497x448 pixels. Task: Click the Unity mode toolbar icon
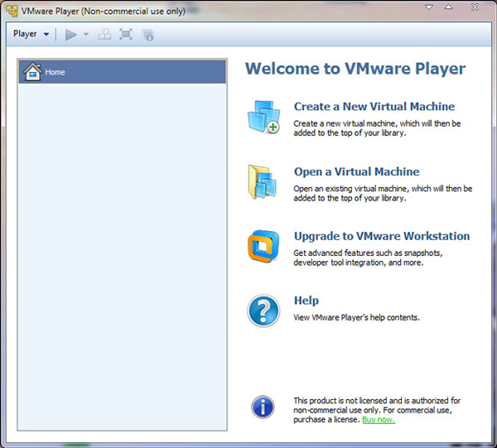pyautogui.click(x=147, y=35)
